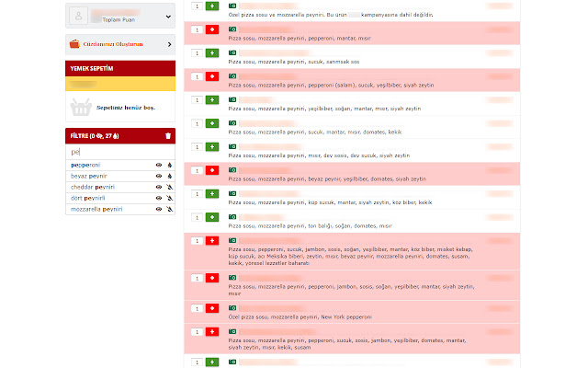Click the description 'Pizza sosu, mozzarella peyniri, sucuk, sarımsak sos'

pos(294,62)
